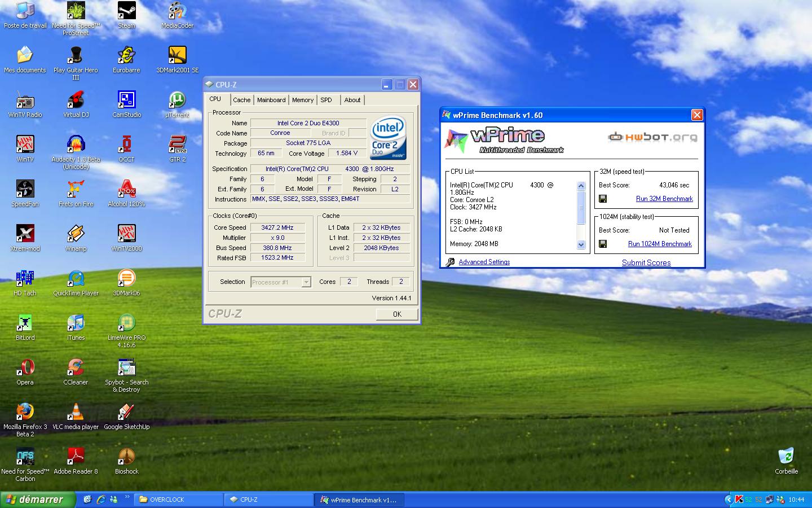Expand quick launch overflow chevron
812x508 pixels.
(x=127, y=497)
